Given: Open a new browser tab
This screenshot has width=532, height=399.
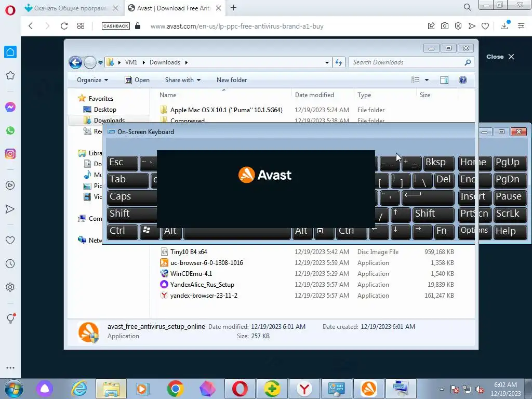Looking at the screenshot, I should point(233,8).
